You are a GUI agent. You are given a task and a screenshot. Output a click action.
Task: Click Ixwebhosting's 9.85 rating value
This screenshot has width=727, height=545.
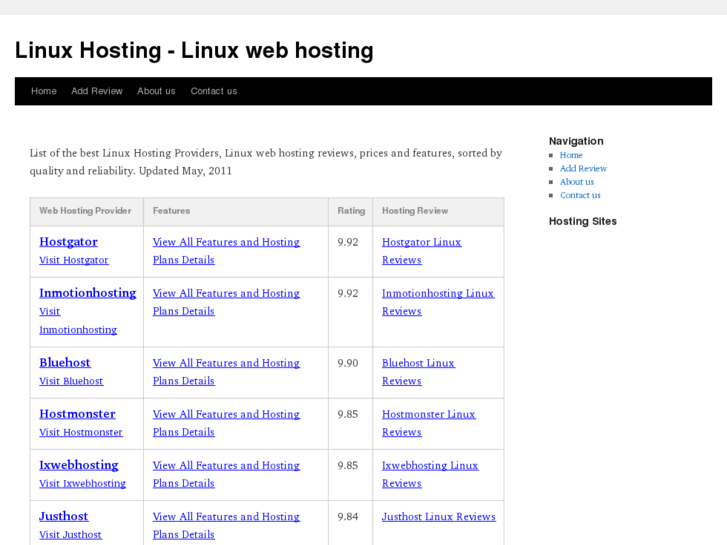click(348, 465)
